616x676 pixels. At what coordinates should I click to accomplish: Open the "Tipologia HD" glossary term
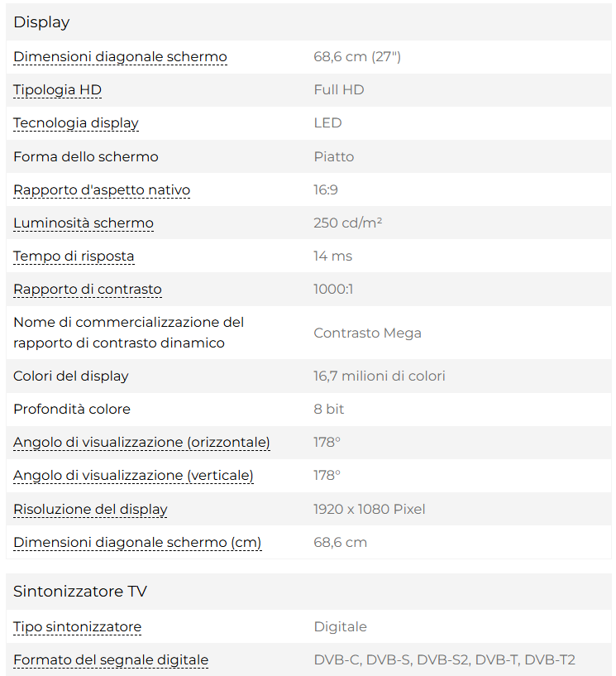coord(57,90)
